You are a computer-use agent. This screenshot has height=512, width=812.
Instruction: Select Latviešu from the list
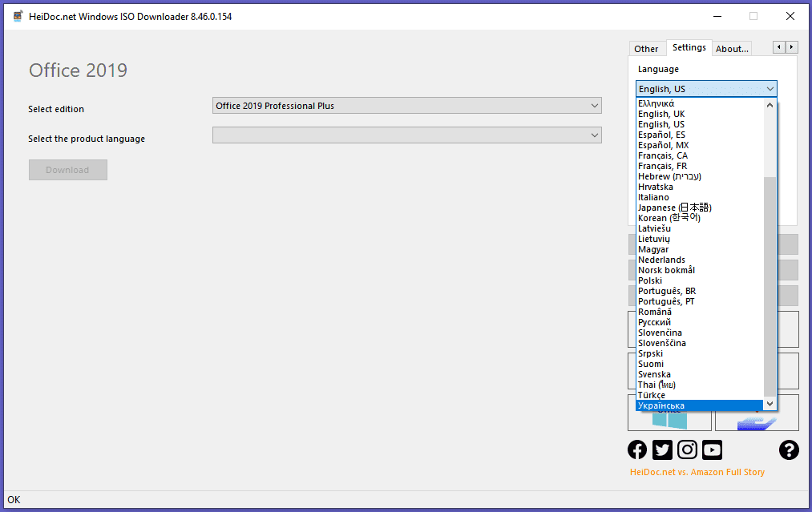(700, 228)
